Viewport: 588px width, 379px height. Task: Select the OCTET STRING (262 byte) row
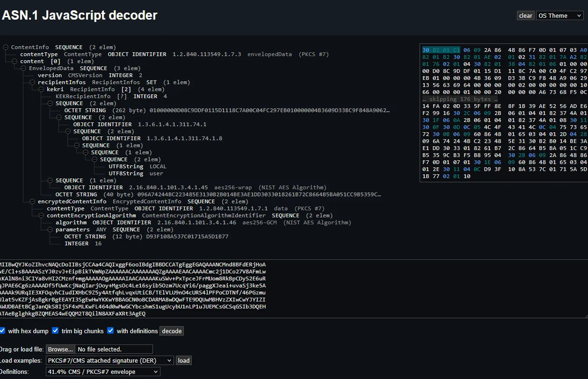coord(227,110)
